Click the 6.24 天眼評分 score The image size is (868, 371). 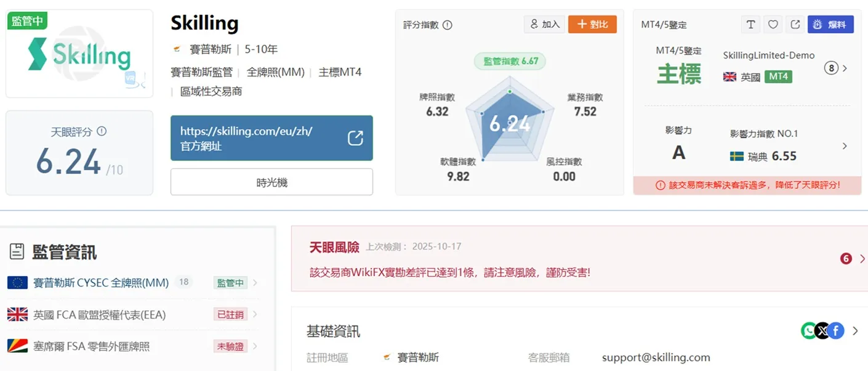[68, 161]
